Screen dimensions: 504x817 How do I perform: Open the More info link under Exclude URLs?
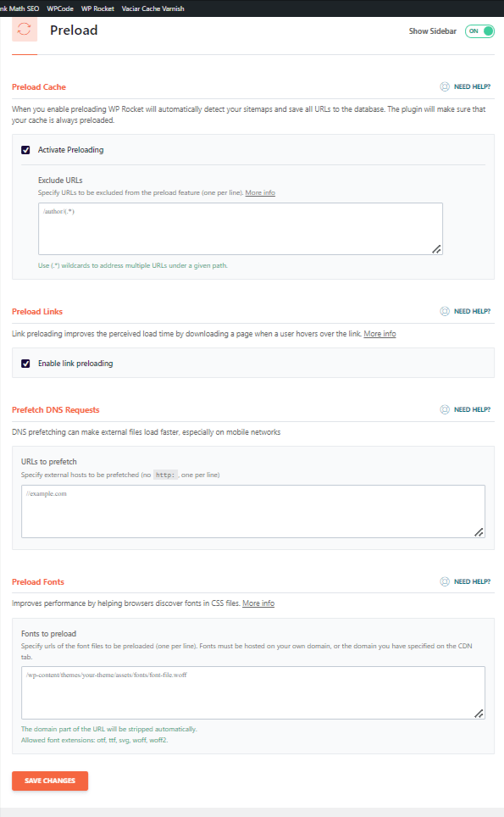point(260,192)
